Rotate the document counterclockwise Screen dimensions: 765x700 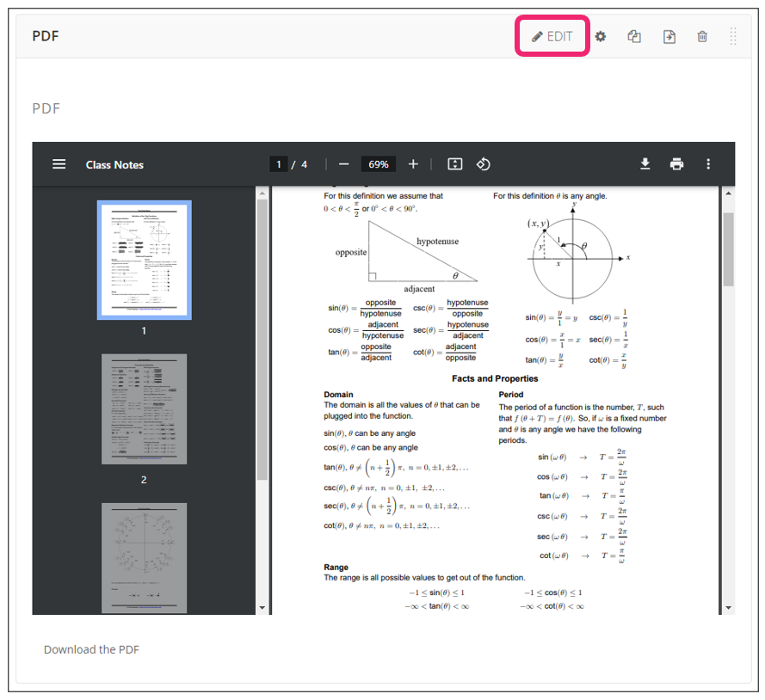point(484,164)
